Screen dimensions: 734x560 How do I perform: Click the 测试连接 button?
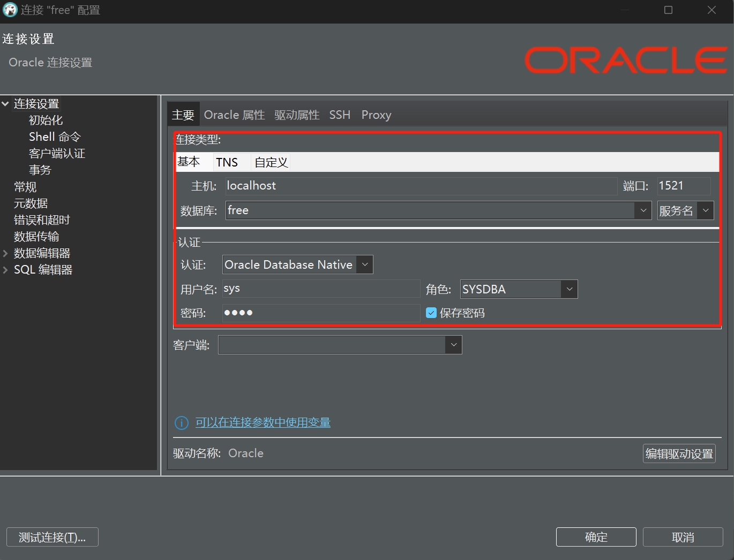pyautogui.click(x=52, y=537)
